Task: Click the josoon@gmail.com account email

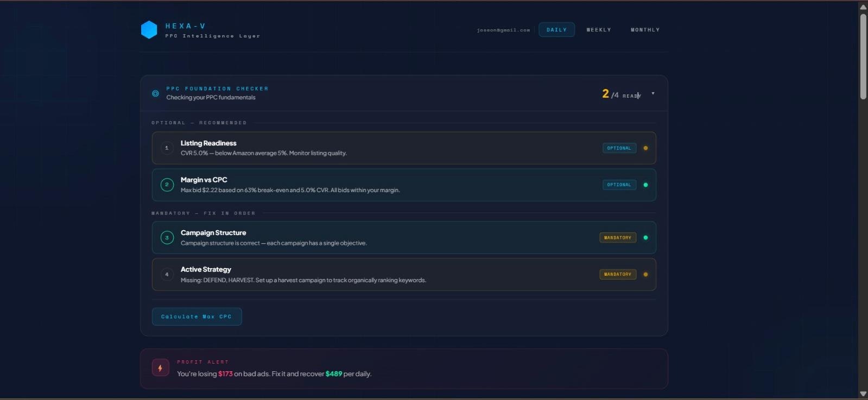Action: (503, 30)
